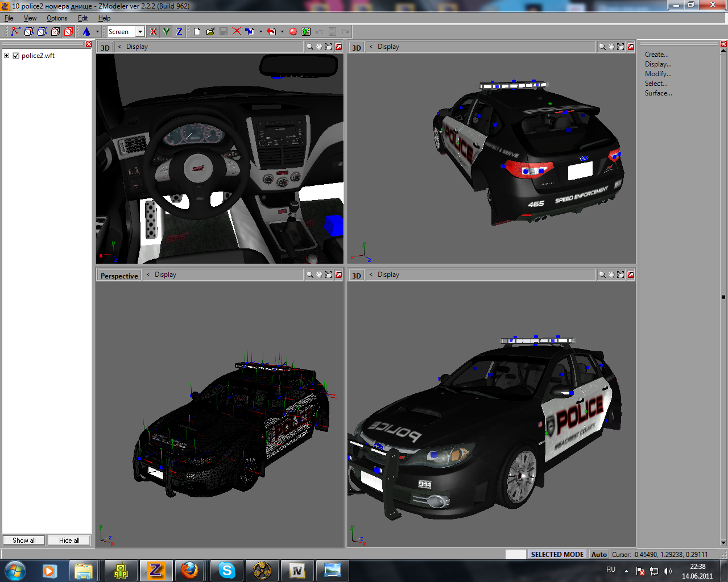Toggle Auto button in status bar
Image resolution: width=728 pixels, height=582 pixels.
(x=599, y=554)
